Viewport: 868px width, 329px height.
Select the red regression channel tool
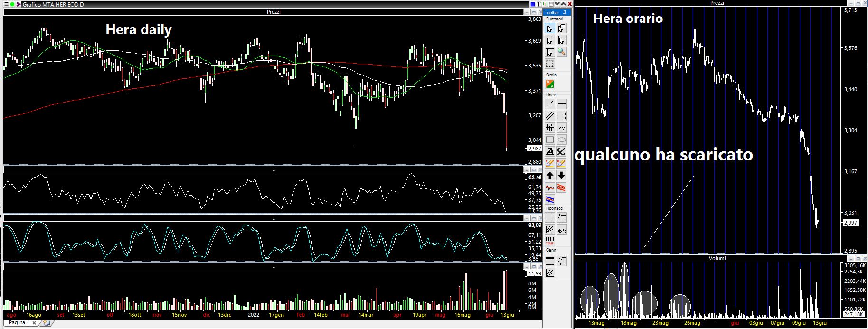561,188
